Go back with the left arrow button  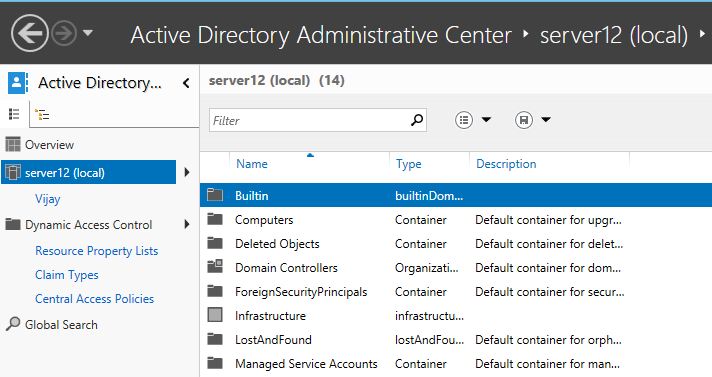[30, 33]
